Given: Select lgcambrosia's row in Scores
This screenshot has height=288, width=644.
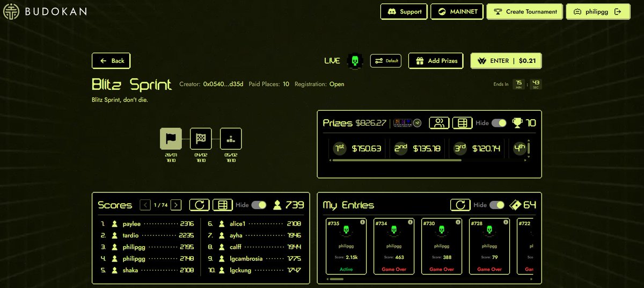Looking at the screenshot, I should click(x=254, y=258).
